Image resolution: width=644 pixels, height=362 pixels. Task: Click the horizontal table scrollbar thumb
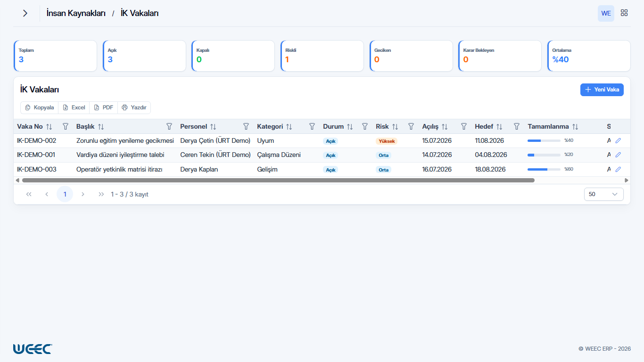point(278,180)
